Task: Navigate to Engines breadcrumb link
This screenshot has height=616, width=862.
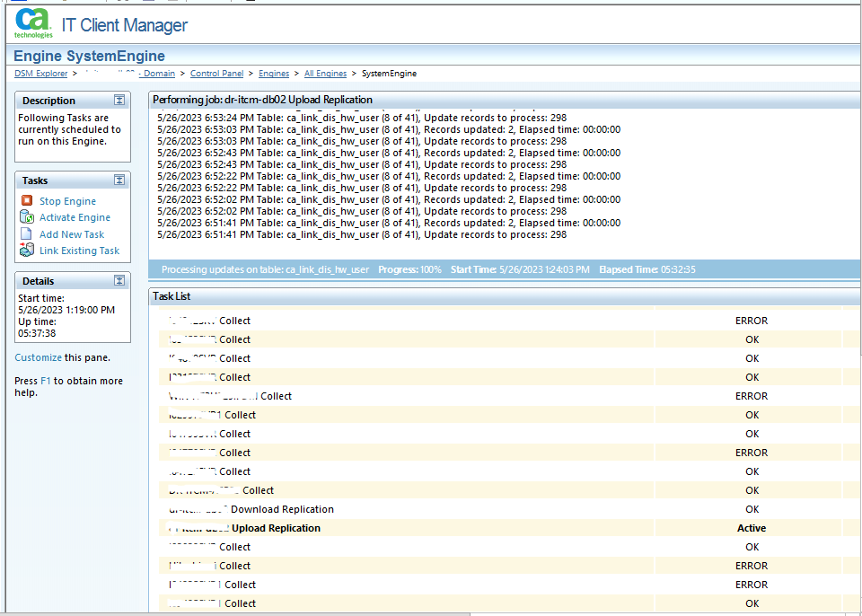Action: coord(274,74)
